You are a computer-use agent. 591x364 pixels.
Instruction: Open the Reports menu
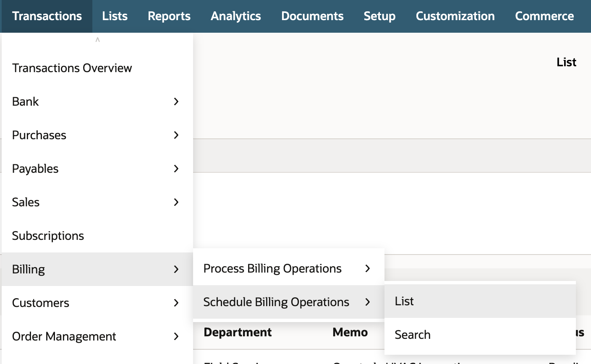point(169,16)
